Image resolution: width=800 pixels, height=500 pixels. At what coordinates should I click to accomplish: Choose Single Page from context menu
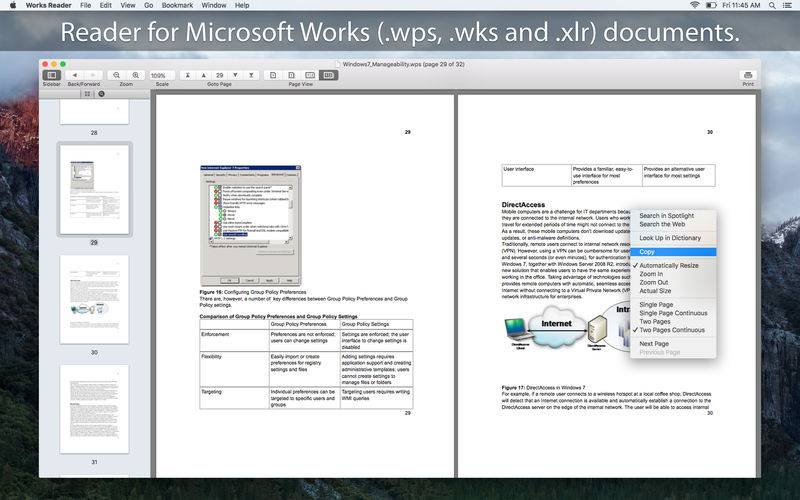point(673,305)
